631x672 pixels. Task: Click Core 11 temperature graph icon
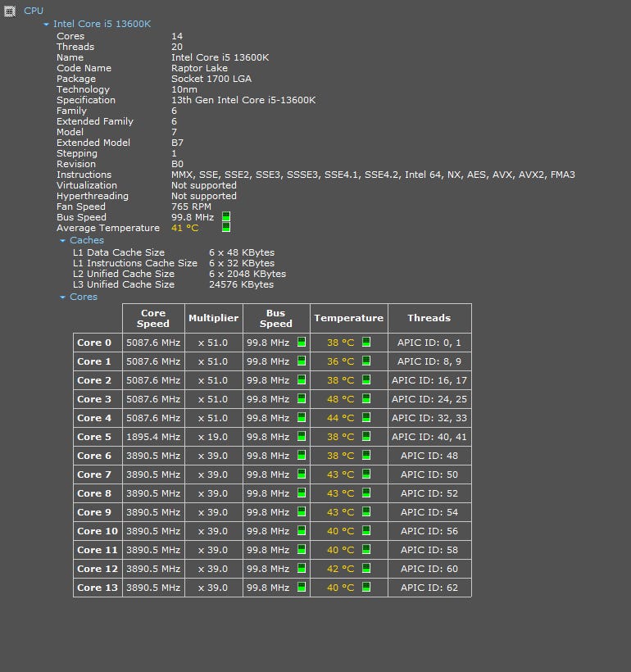coord(366,549)
